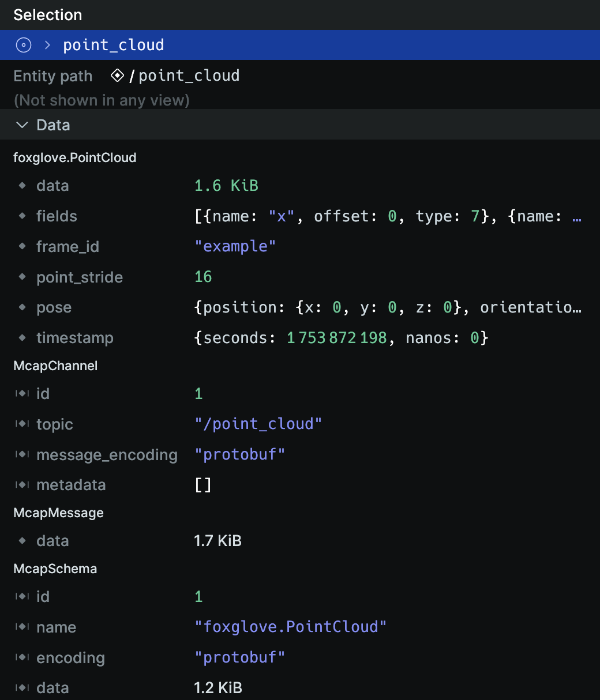Select the 1.2 KiB schema data value
The height and width of the screenshot is (700, 600).
tap(218, 688)
